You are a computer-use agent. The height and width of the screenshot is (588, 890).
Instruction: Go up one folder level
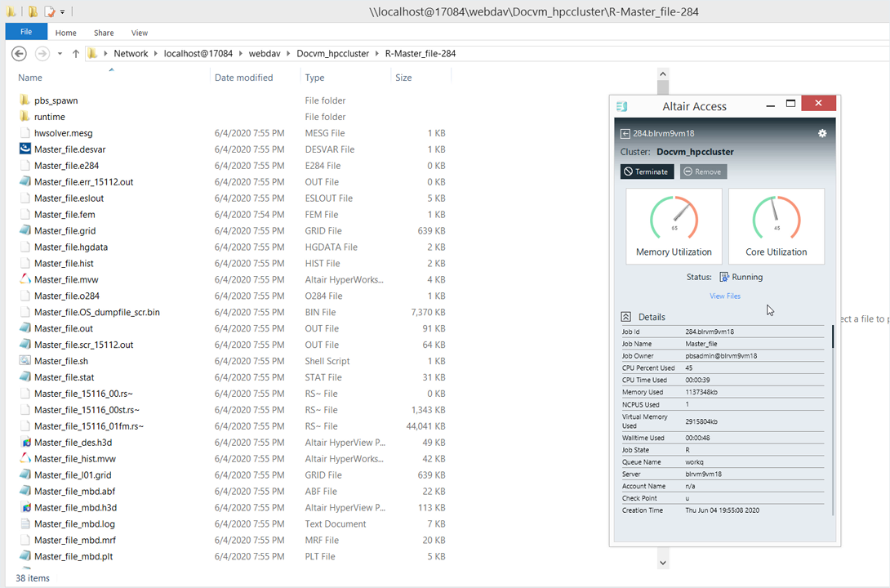(75, 53)
